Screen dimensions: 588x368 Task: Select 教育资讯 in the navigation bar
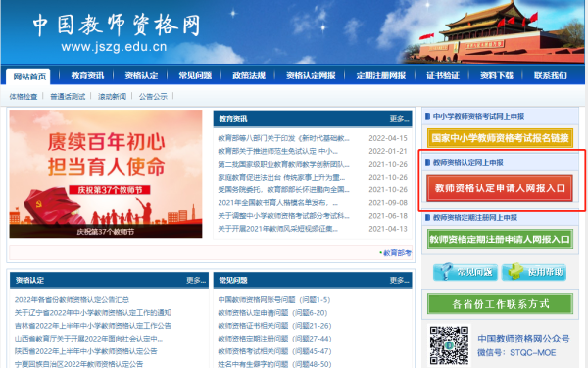pos(87,76)
